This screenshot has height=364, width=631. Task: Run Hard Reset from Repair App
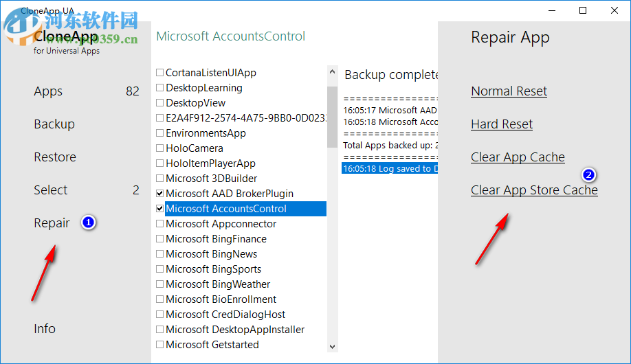pos(502,124)
